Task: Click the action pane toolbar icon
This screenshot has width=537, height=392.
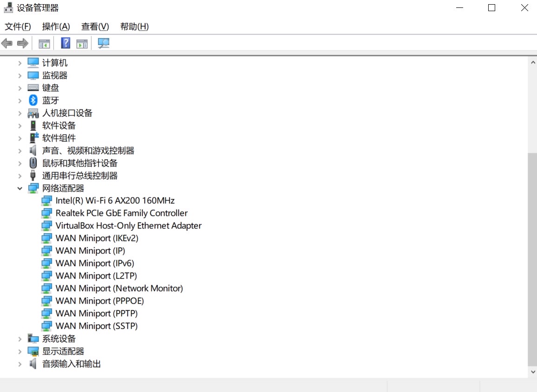Action: tap(82, 44)
